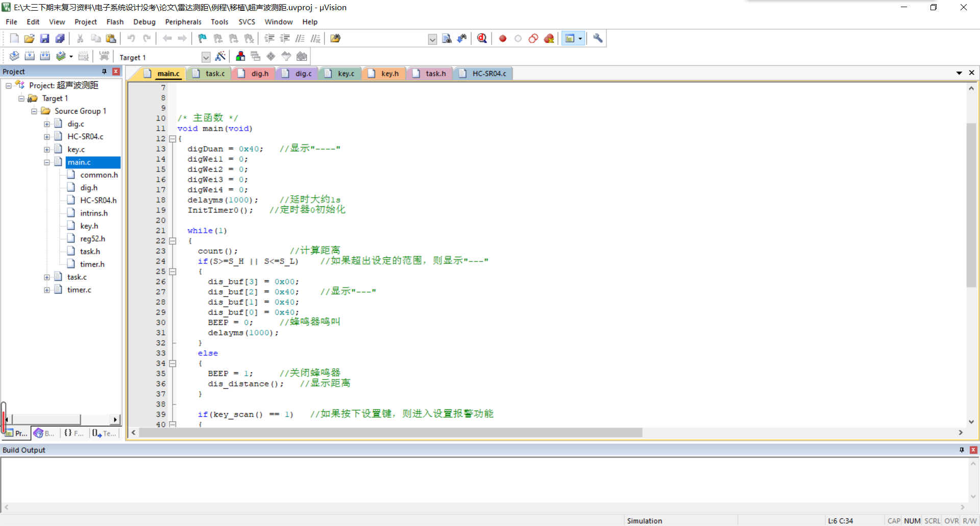Toggle breakpoint using the red dot icon

(x=503, y=38)
